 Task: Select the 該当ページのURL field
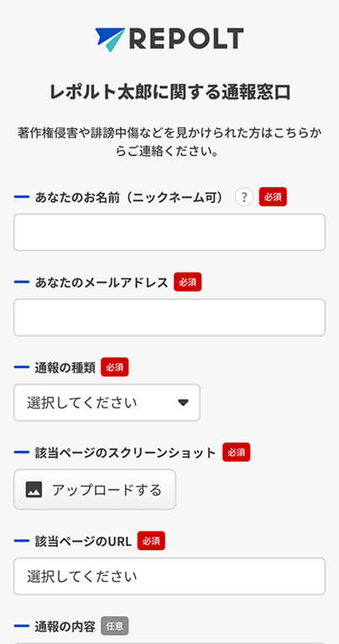click(x=169, y=576)
